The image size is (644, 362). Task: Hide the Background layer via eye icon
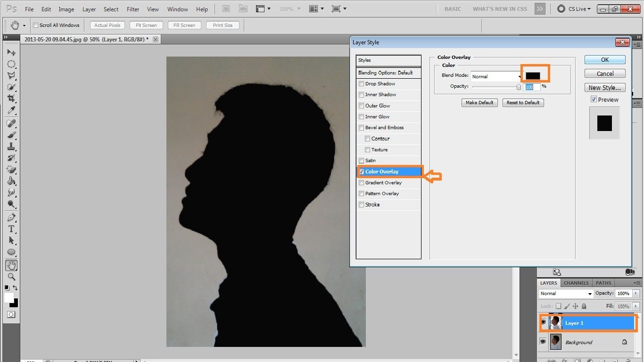point(543,342)
